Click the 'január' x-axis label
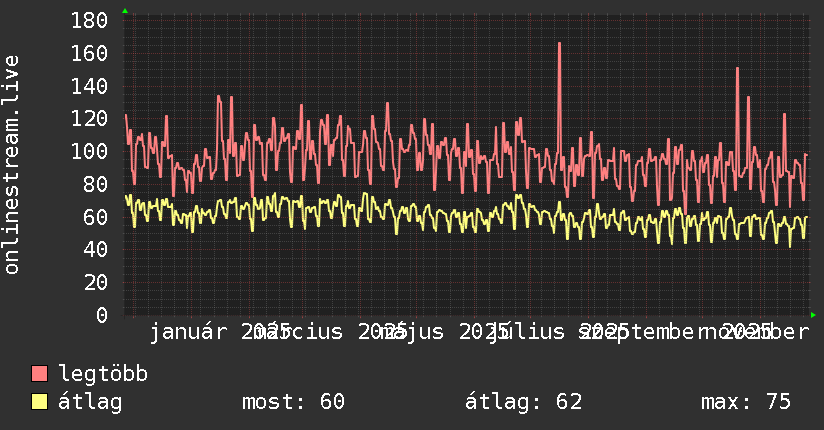The width and height of the screenshot is (824, 430). [x=189, y=332]
